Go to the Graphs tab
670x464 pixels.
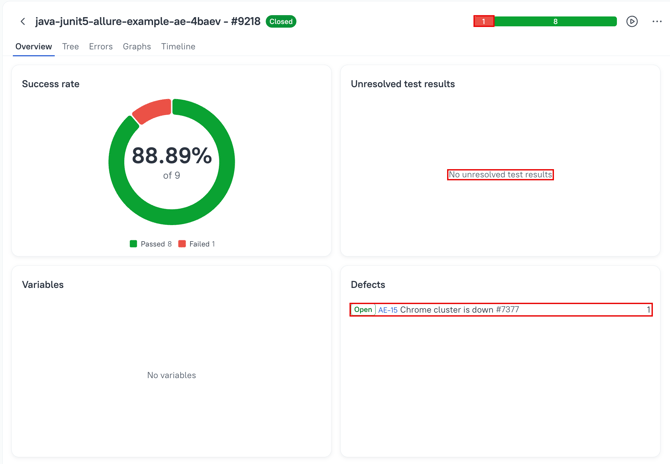pos(137,47)
